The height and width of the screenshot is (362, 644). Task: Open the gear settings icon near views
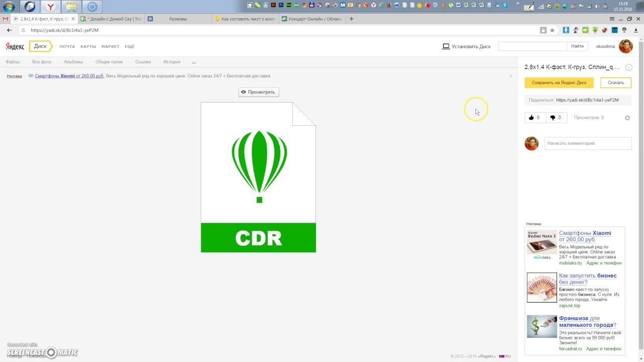tap(627, 118)
